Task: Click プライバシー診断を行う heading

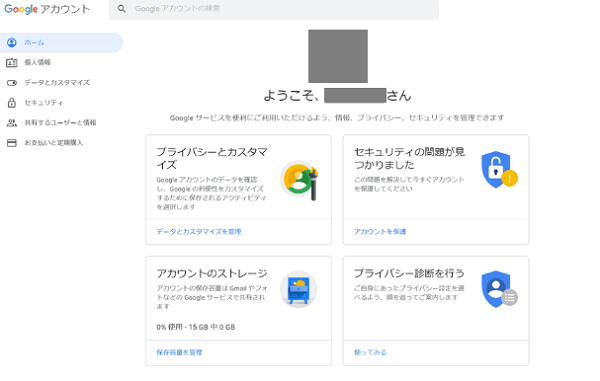Action: pos(409,273)
